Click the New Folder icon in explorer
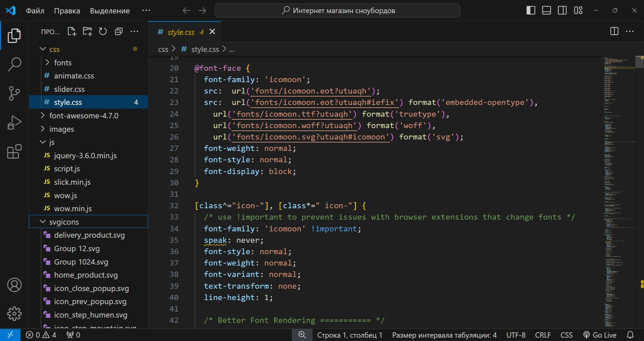 [x=87, y=32]
